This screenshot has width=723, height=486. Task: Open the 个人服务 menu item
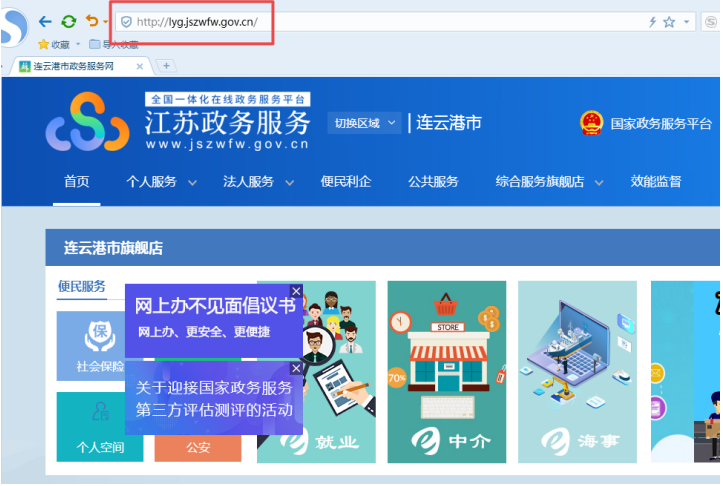click(x=152, y=181)
